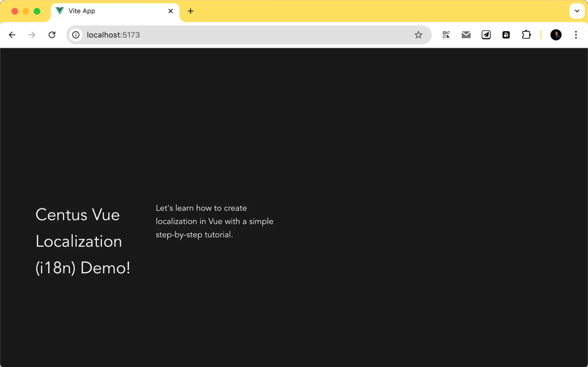Open the Extensions puzzle-piece menu

click(526, 35)
